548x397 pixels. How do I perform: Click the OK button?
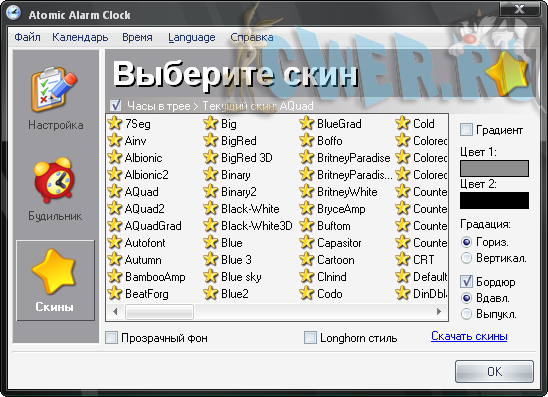coord(494,371)
